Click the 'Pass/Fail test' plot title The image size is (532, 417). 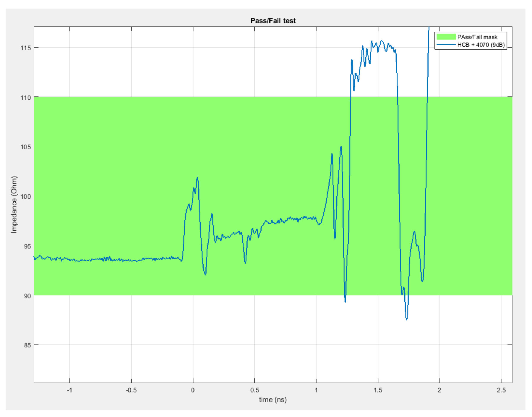[273, 21]
